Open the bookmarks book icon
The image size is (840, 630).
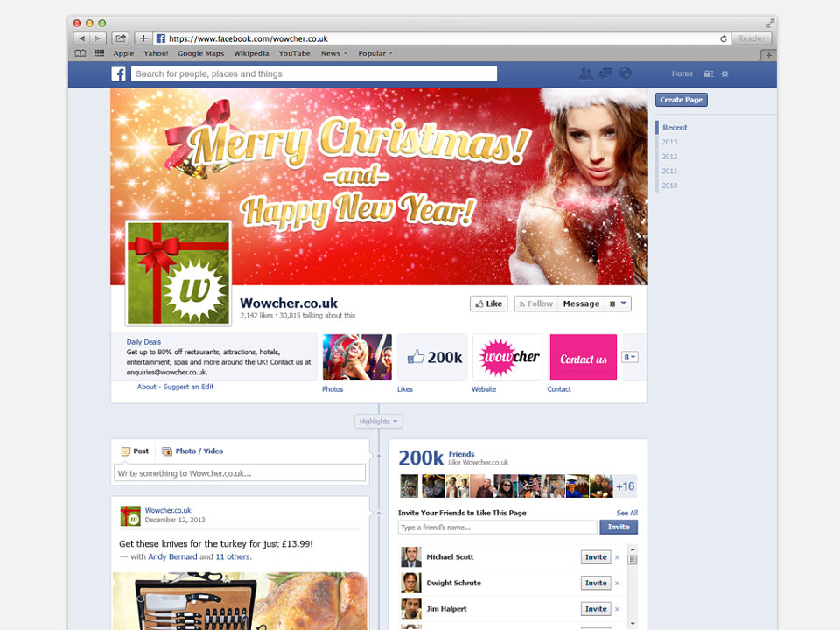pyautogui.click(x=80, y=53)
